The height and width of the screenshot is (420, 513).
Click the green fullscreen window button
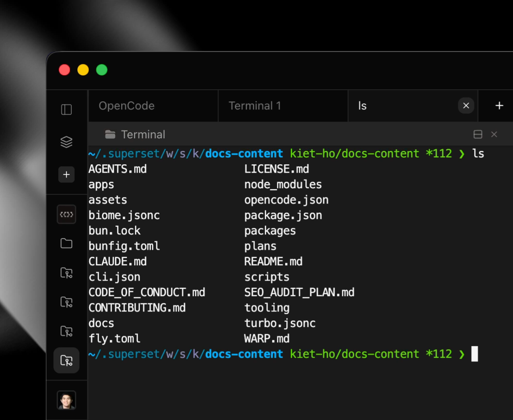tap(102, 70)
